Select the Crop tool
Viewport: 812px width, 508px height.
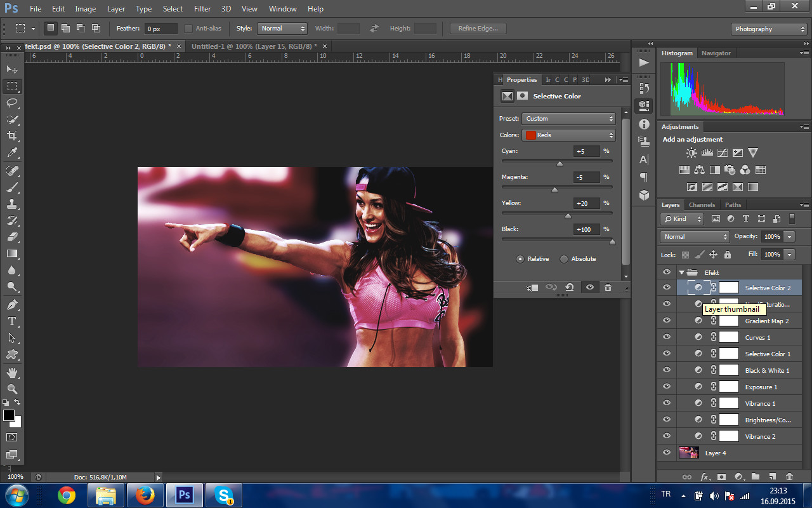[x=12, y=136]
